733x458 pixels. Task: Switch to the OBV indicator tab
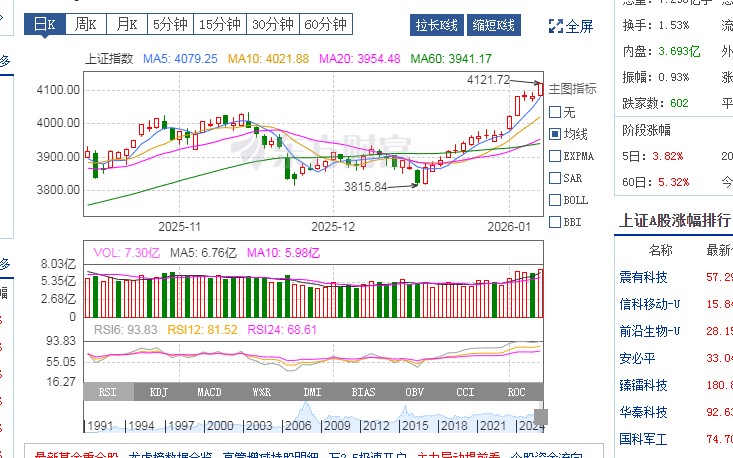click(x=414, y=392)
